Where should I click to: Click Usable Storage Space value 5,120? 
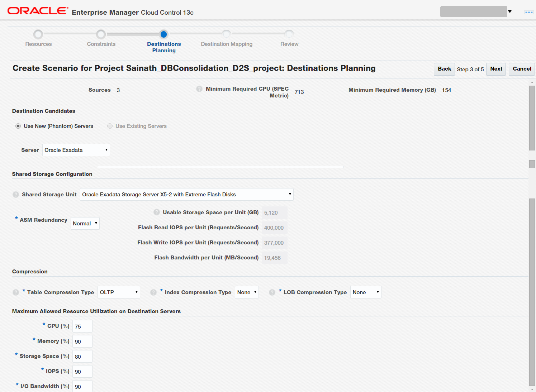click(274, 213)
